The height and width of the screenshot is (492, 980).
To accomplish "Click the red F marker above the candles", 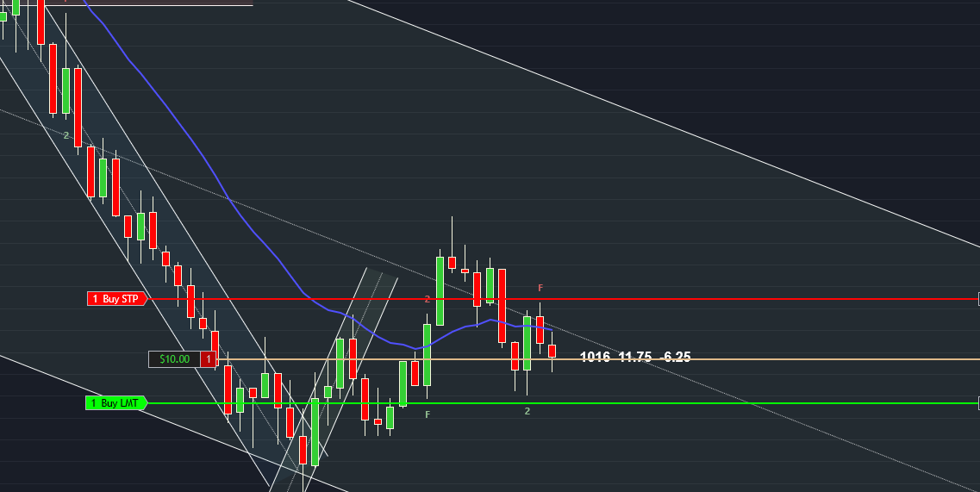I will pyautogui.click(x=540, y=287).
